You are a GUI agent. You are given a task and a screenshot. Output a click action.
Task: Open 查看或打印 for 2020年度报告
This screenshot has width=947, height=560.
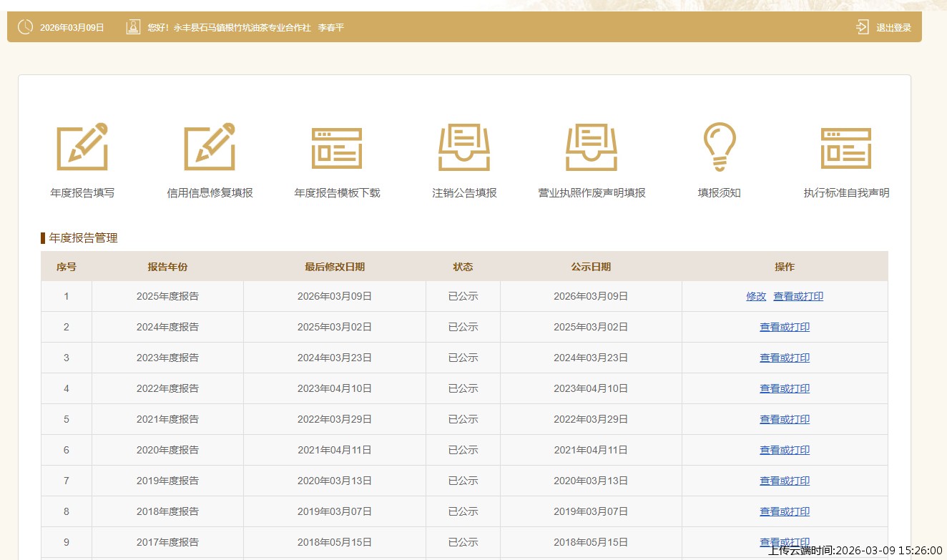click(785, 450)
